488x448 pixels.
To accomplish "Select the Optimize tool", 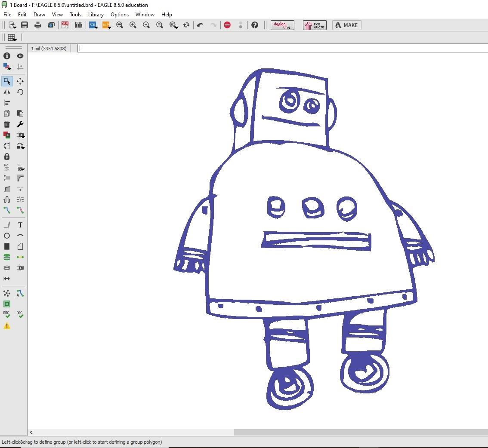I will 20,189.
